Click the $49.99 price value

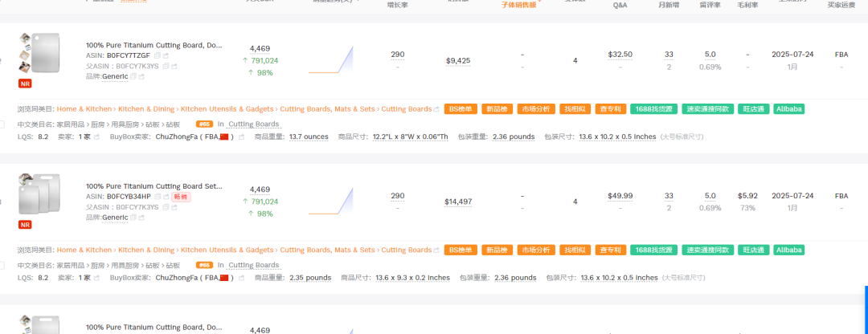(x=620, y=196)
